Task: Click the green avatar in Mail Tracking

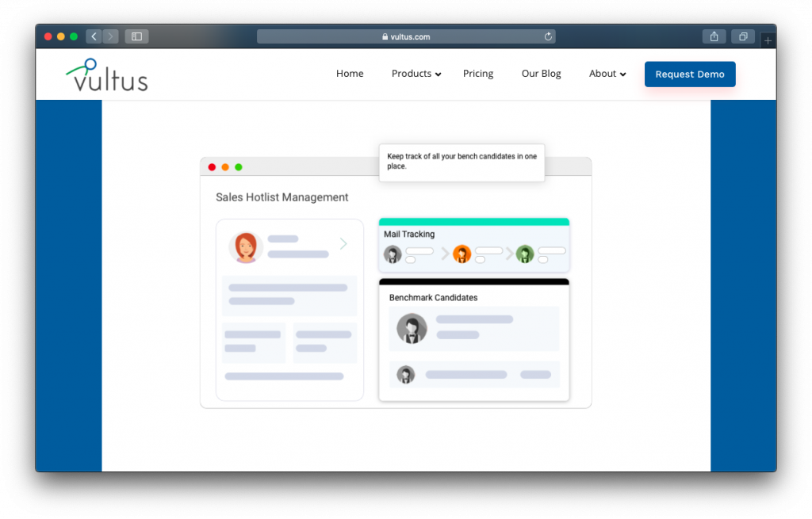Action: tap(525, 254)
